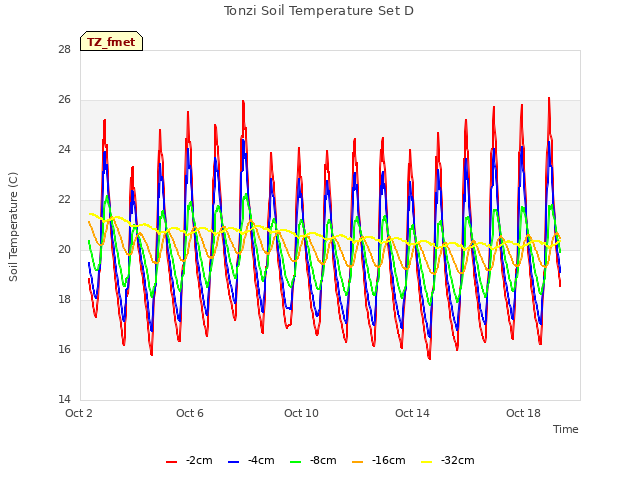640x480 pixels.
Task: Click the green -8cm legend swatch
Action: click(296, 462)
